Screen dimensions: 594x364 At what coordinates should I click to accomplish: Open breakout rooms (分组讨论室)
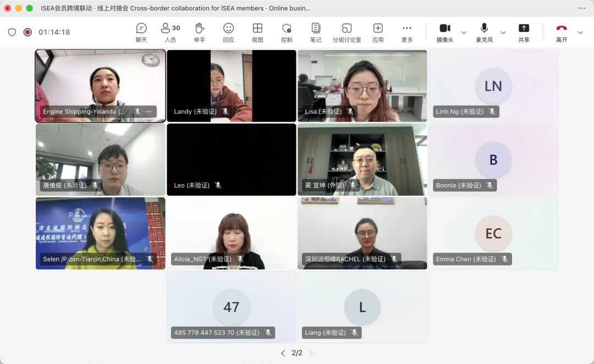point(346,32)
